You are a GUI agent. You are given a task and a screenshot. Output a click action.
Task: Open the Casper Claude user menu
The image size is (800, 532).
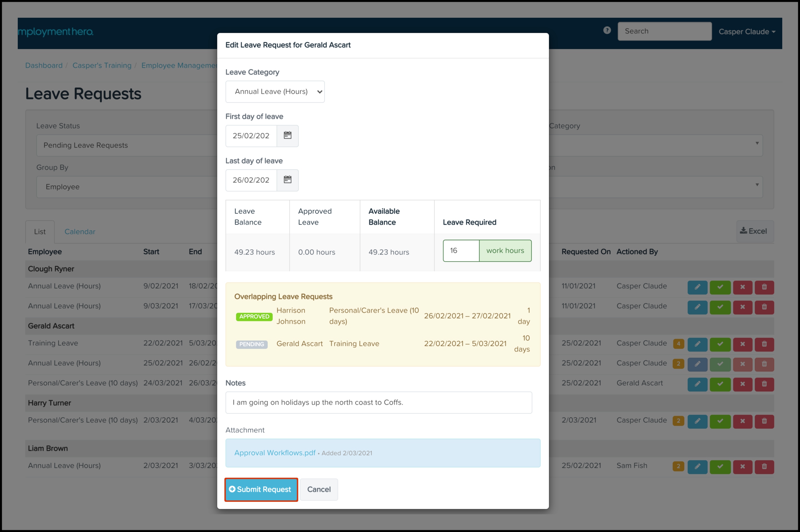(x=746, y=32)
